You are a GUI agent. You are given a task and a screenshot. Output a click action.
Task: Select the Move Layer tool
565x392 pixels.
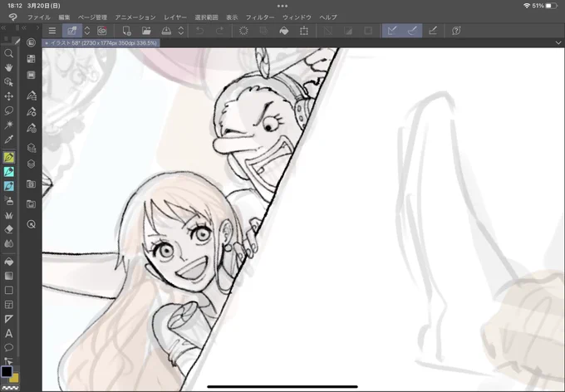coord(8,96)
